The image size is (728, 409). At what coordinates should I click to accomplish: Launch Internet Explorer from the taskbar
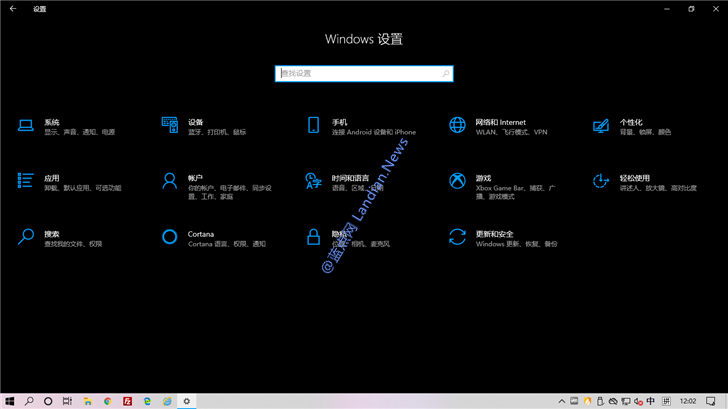pyautogui.click(x=167, y=401)
